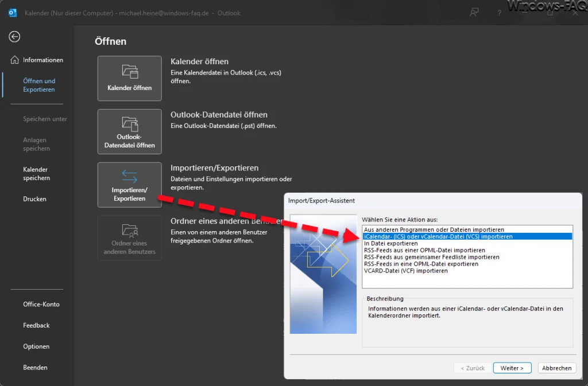Select 'VCARD-Datei (VCF) importieren'
This screenshot has height=386, width=588.
(x=467, y=271)
